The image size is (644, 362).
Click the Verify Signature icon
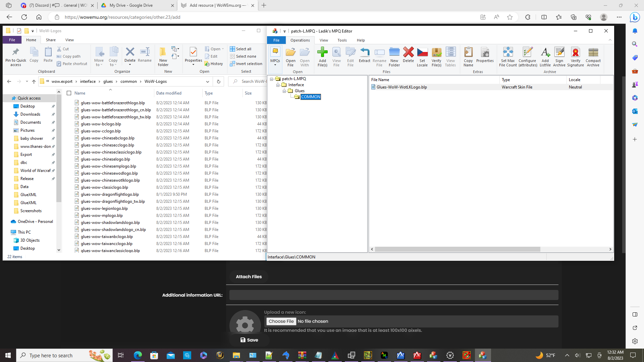pyautogui.click(x=576, y=52)
